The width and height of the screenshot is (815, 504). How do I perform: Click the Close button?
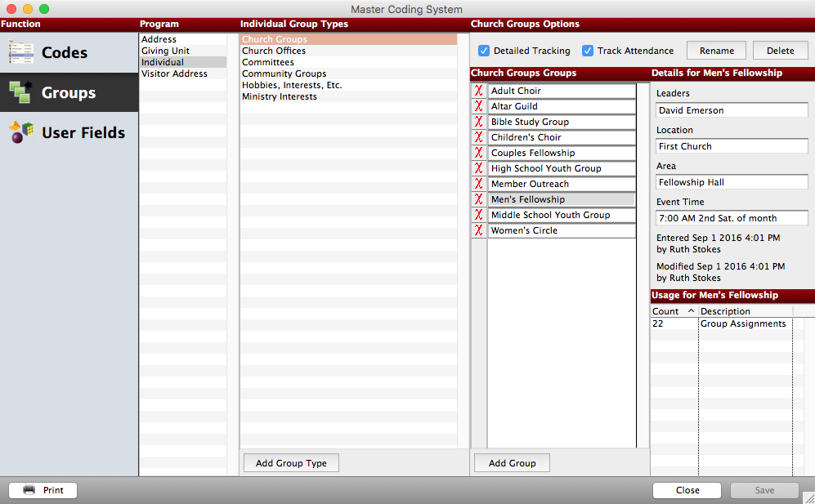687,490
